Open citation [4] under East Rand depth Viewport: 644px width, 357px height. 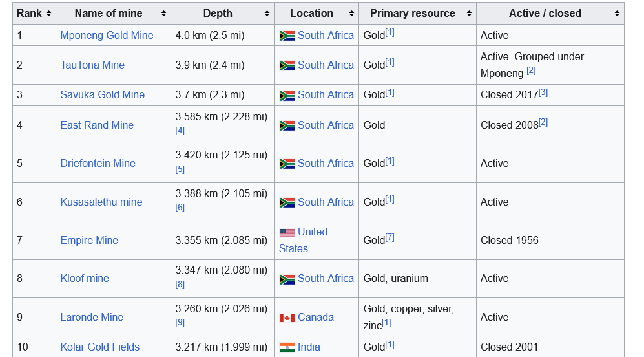pyautogui.click(x=180, y=131)
